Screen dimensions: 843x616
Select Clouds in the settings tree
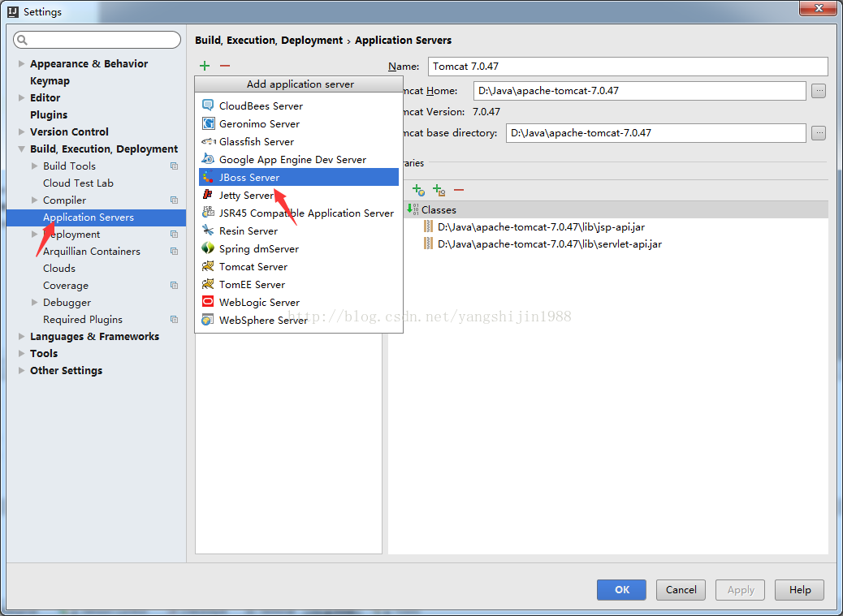coord(59,268)
